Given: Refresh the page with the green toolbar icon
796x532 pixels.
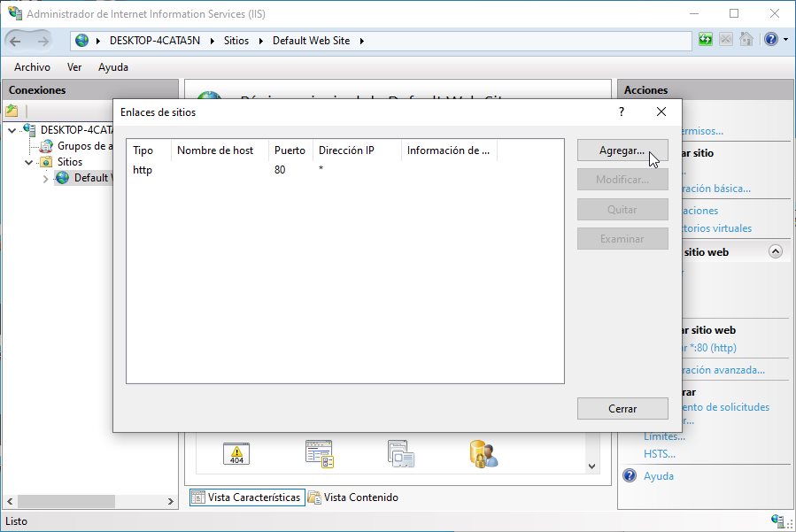Looking at the screenshot, I should click(x=706, y=39).
